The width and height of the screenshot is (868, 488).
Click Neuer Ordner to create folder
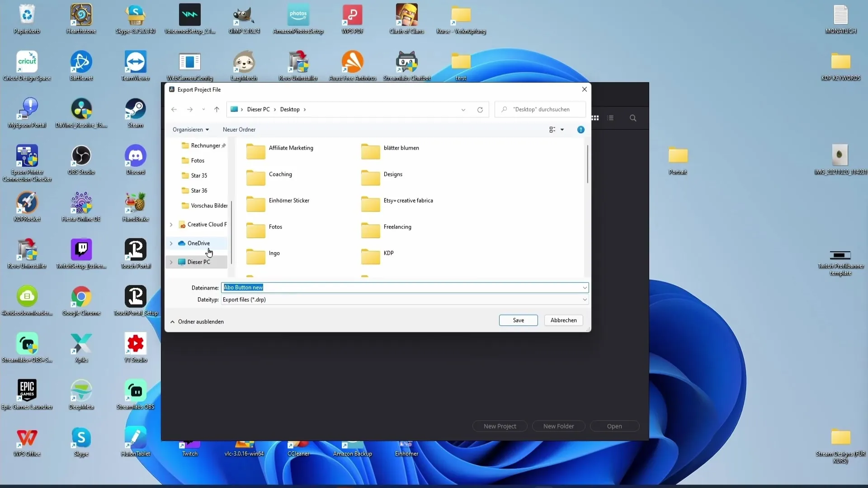pyautogui.click(x=240, y=129)
